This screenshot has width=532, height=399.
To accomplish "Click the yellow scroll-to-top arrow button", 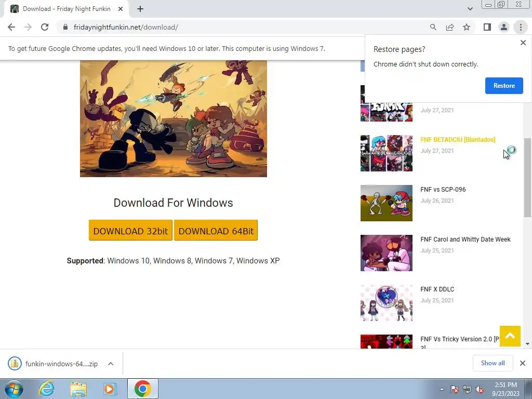I will coord(510,336).
